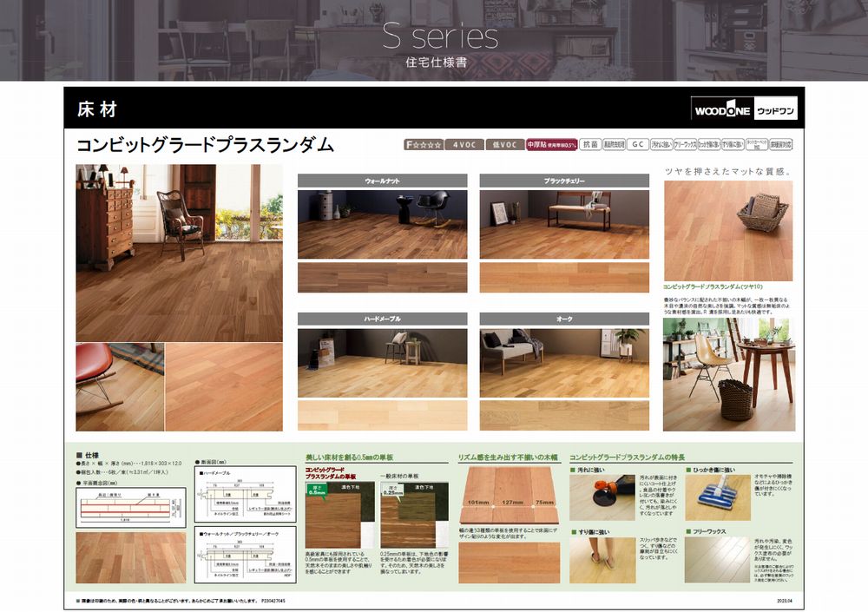The height and width of the screenshot is (612, 868).
Task: Select the walnut wood grain swatch
Action: click(383, 277)
